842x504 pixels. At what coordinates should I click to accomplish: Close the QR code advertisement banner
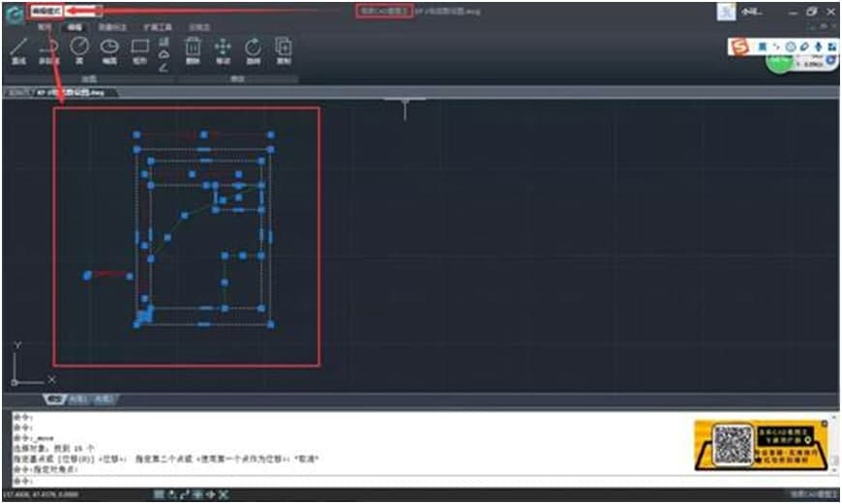click(825, 424)
